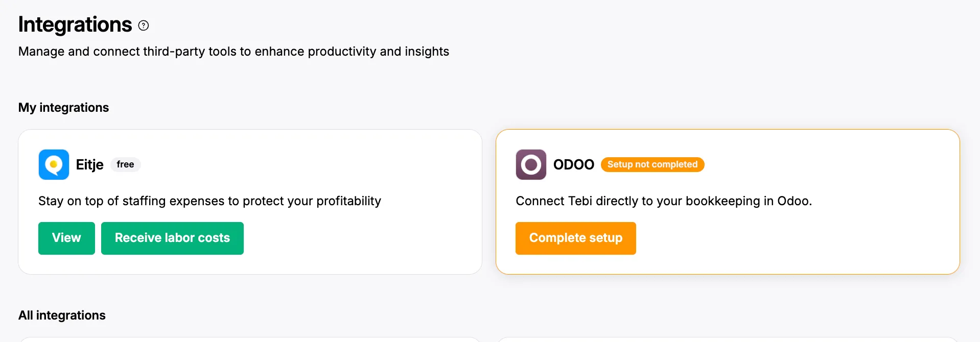Click the help icon beside Integrations title

tap(144, 26)
